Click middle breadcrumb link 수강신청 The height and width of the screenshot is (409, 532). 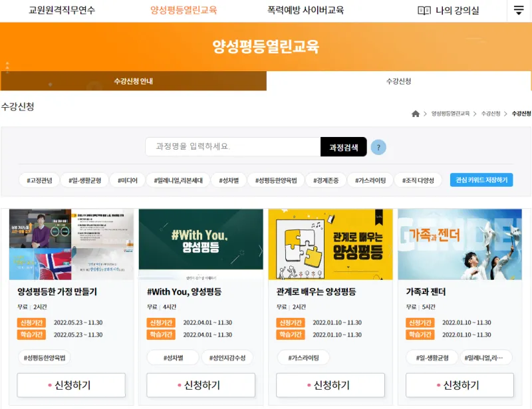(491, 114)
